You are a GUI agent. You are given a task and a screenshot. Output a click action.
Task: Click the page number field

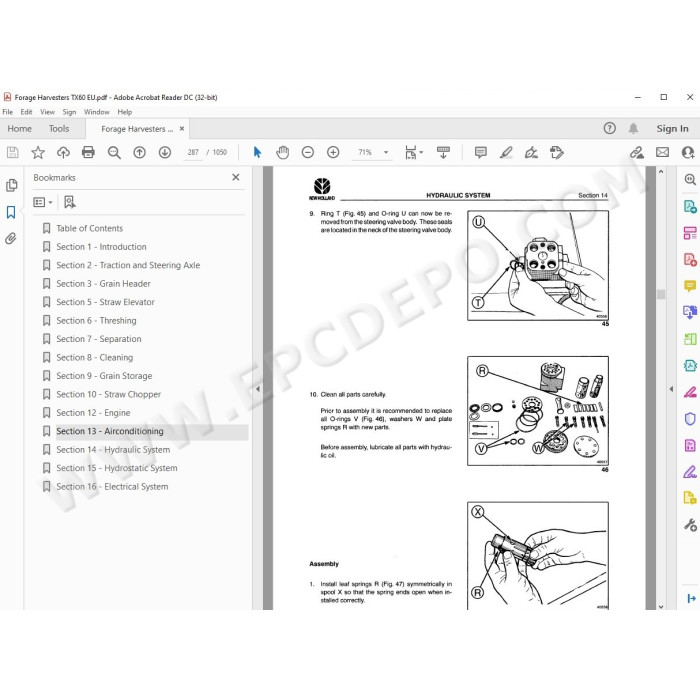(x=193, y=152)
